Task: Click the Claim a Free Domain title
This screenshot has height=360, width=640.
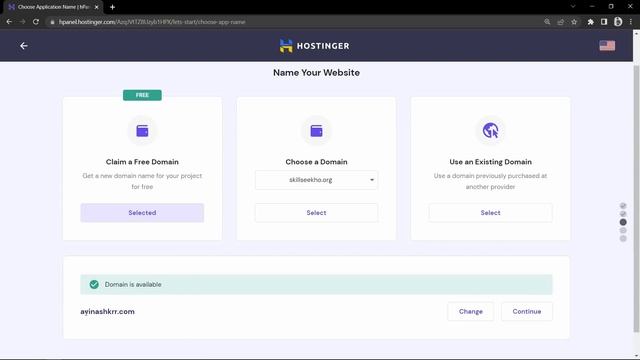Action: (x=142, y=162)
